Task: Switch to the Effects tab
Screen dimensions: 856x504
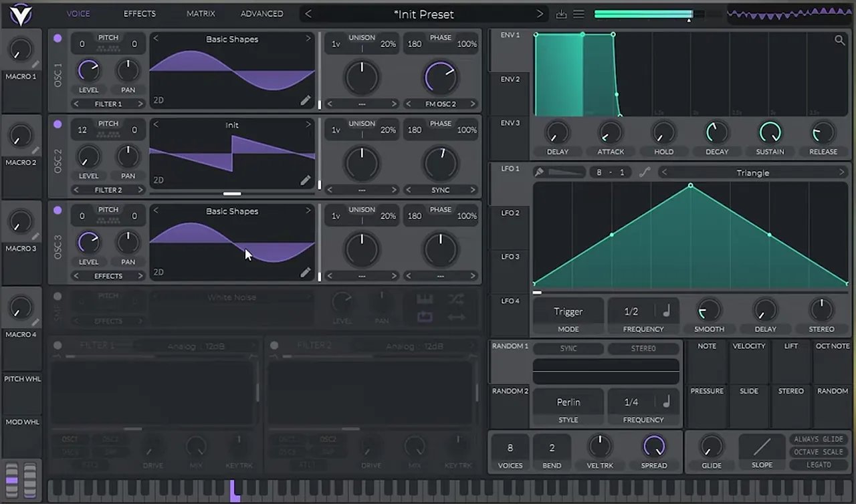Action: (x=140, y=13)
